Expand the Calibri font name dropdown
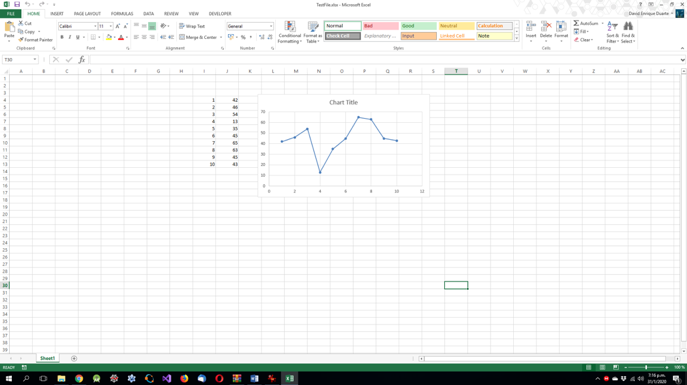The height and width of the screenshot is (385, 687). tap(95, 26)
